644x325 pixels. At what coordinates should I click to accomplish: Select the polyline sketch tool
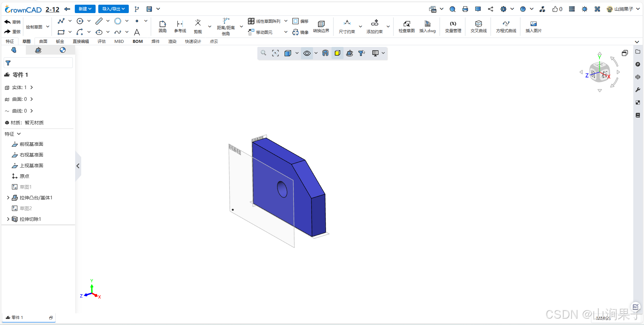click(61, 21)
